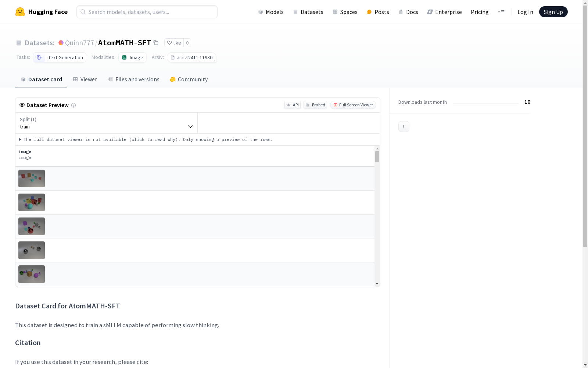Click the Dataset Card for AtomMATH-SFT heading

point(68,306)
